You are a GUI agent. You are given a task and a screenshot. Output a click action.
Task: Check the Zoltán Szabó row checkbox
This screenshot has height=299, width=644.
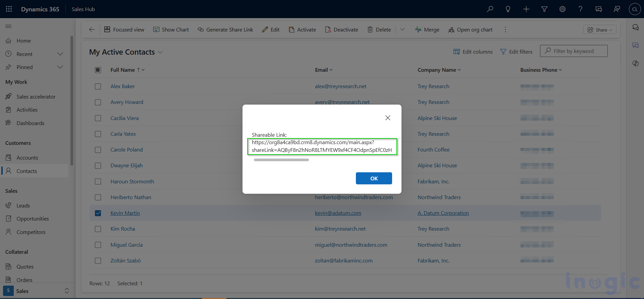[98, 260]
